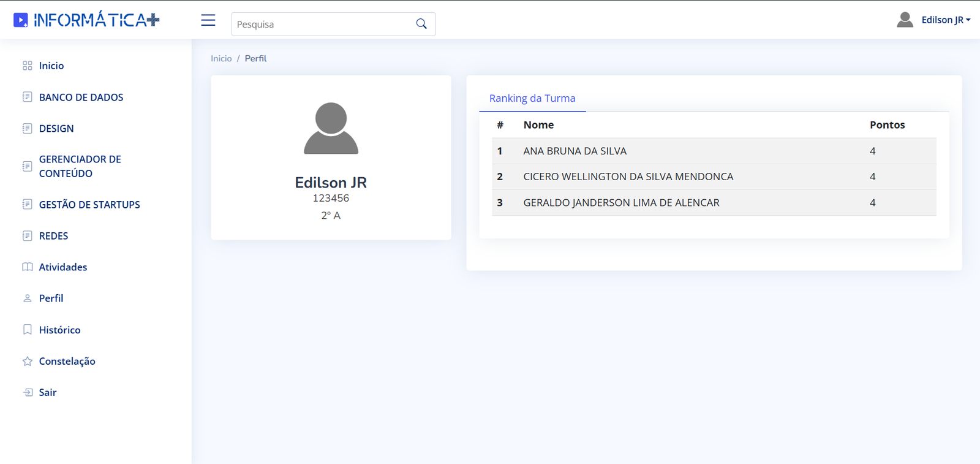The width and height of the screenshot is (980, 464).
Task: Click the 123456 registration number
Action: point(331,198)
